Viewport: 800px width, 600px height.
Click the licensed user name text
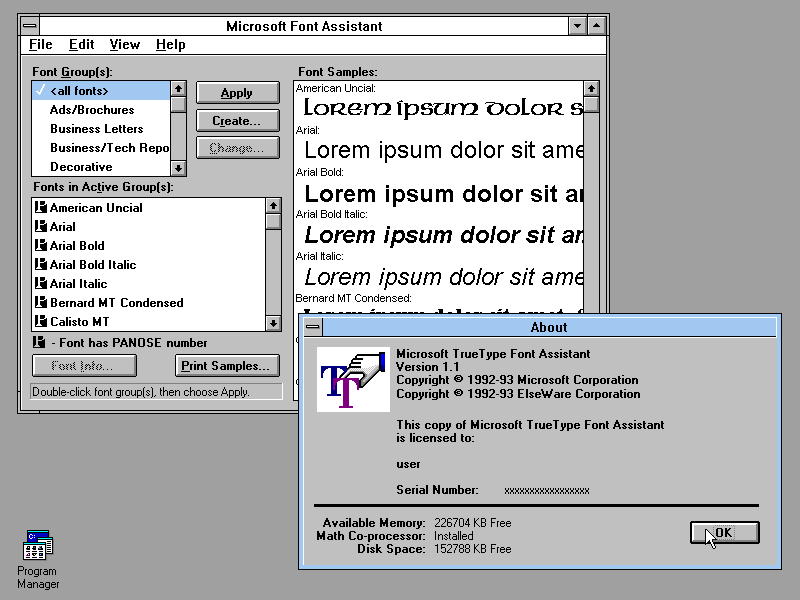pyautogui.click(x=408, y=464)
